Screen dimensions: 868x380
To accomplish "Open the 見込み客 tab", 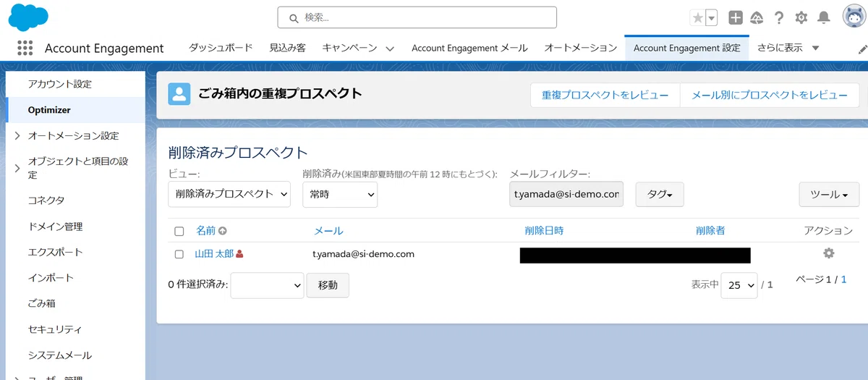I will (x=287, y=48).
